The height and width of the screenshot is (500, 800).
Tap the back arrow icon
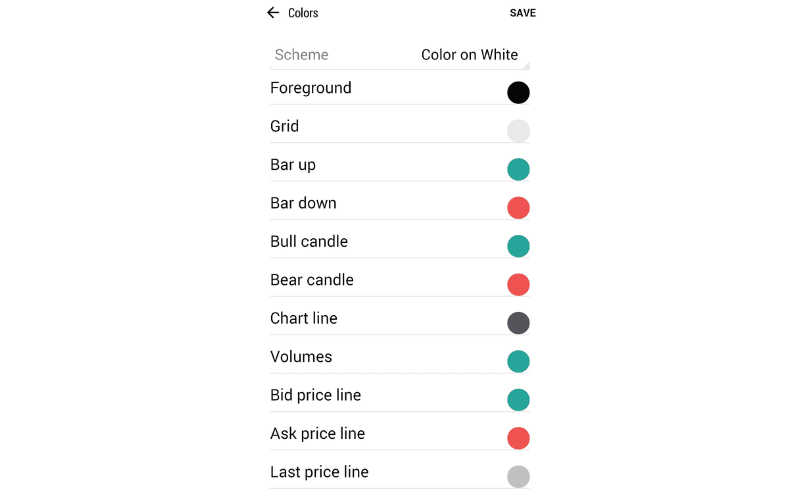point(272,13)
